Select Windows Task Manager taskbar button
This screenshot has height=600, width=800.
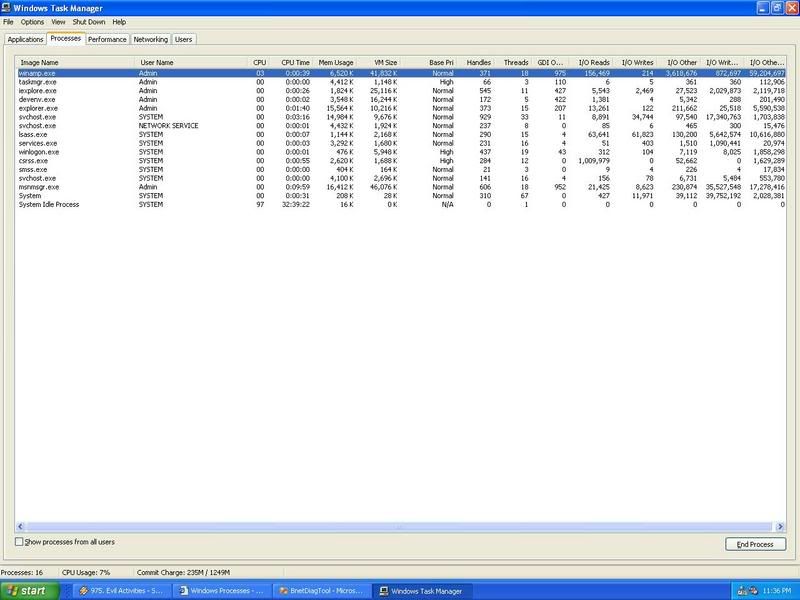[421, 591]
